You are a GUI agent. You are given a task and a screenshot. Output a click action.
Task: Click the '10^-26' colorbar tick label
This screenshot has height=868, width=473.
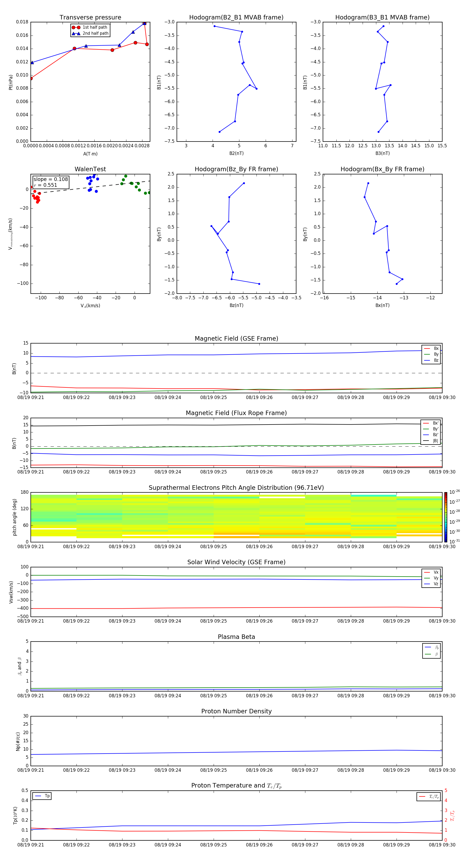pos(455,492)
